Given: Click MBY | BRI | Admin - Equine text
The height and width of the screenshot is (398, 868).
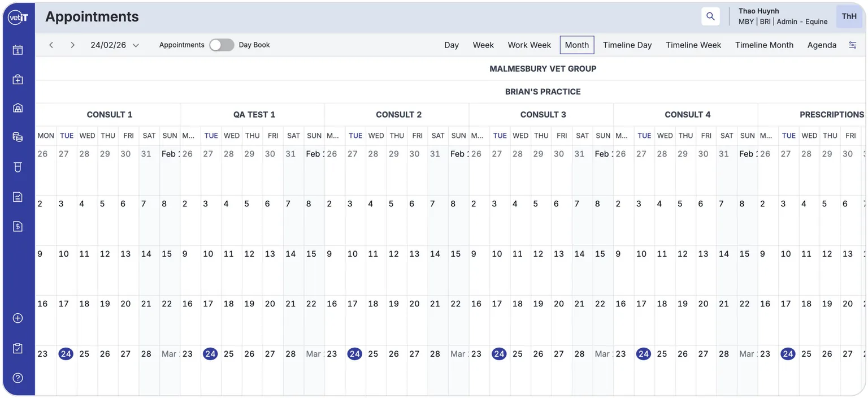Looking at the screenshot, I should pyautogui.click(x=783, y=22).
